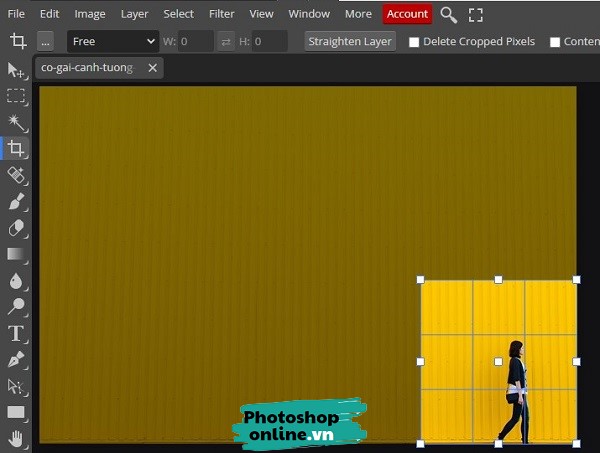Click the search magnifier icon
Image resolution: width=600 pixels, height=453 pixels.
point(449,15)
